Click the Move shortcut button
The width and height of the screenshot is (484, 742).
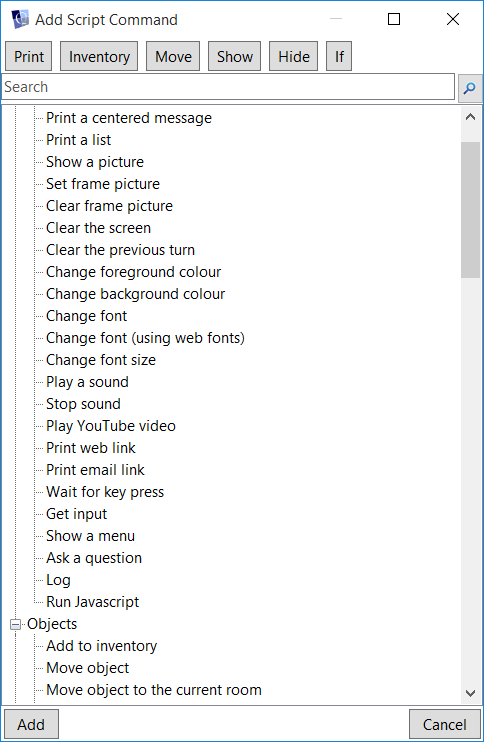pos(173,57)
